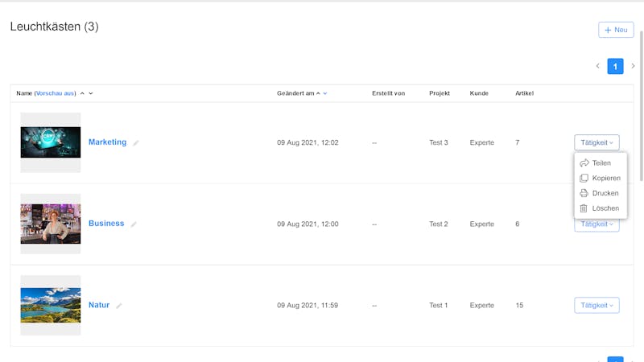The height and width of the screenshot is (362, 644).
Task: Open the Marketing lightbox link
Action: click(108, 142)
